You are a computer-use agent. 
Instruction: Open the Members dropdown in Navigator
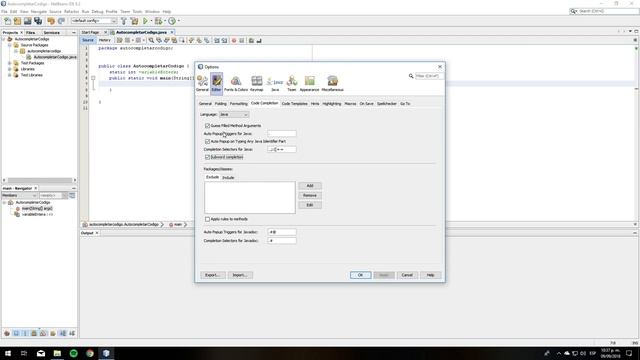point(19,196)
